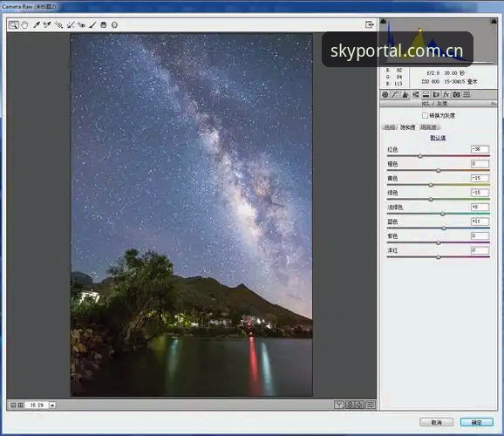
Task: Click the zoom in plus button
Action: (x=21, y=405)
